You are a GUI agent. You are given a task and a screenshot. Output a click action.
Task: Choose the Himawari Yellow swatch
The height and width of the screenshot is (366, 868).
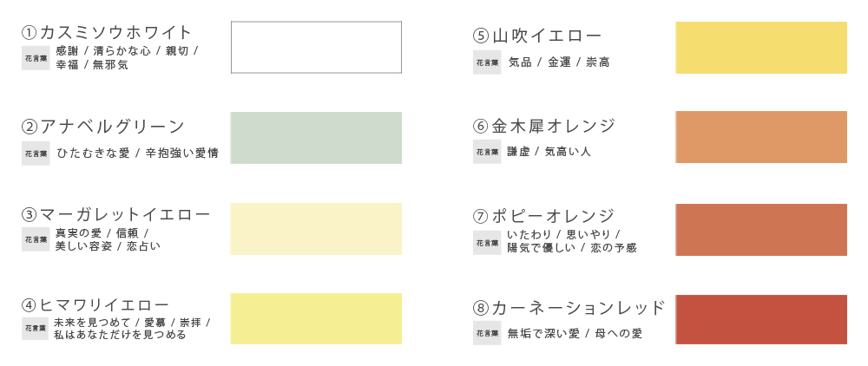[x=316, y=318]
